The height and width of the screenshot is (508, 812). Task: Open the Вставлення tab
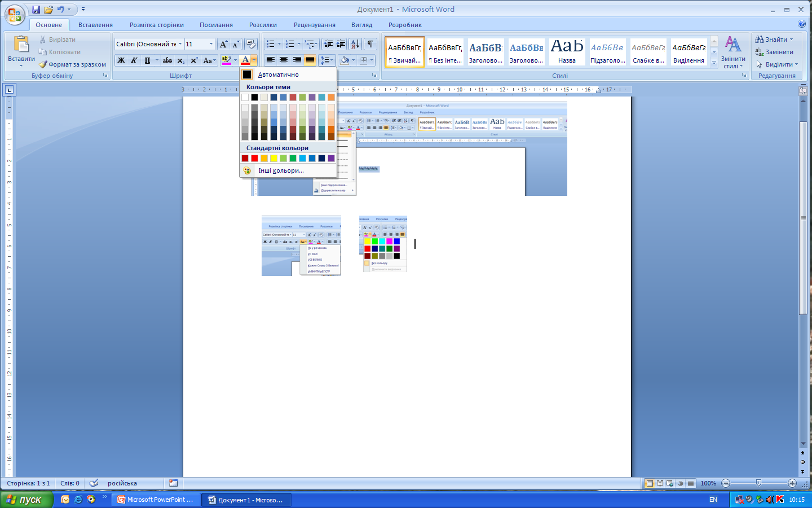(95, 25)
